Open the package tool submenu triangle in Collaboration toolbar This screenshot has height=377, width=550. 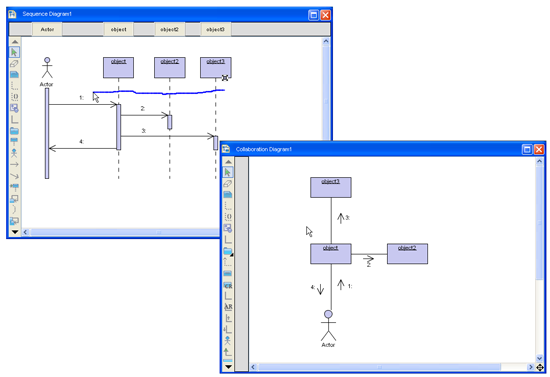(x=231, y=255)
